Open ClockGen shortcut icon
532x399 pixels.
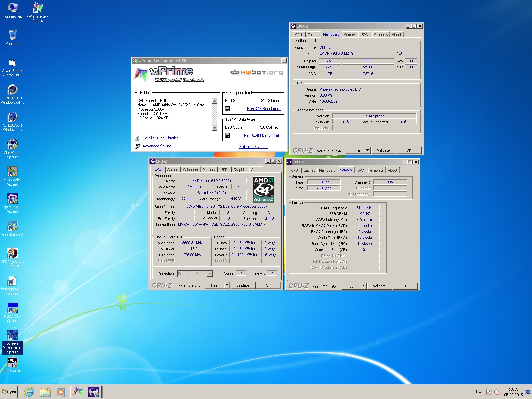(x=12, y=149)
